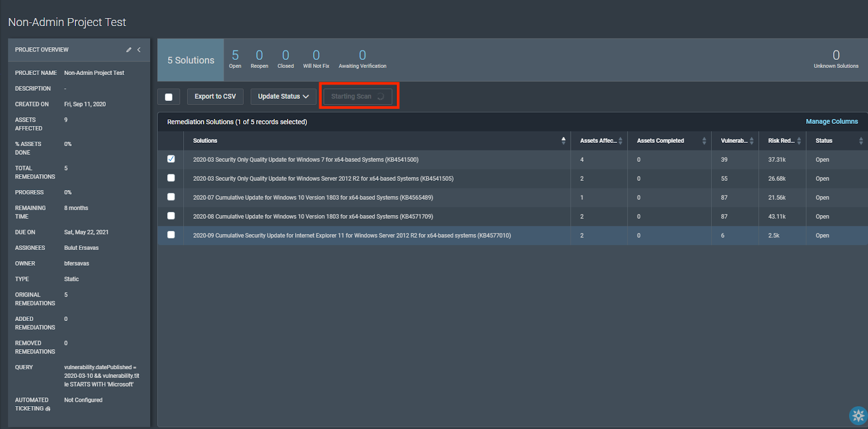Toggle the select-all checkbox above the table
The image size is (868, 429).
(x=169, y=97)
